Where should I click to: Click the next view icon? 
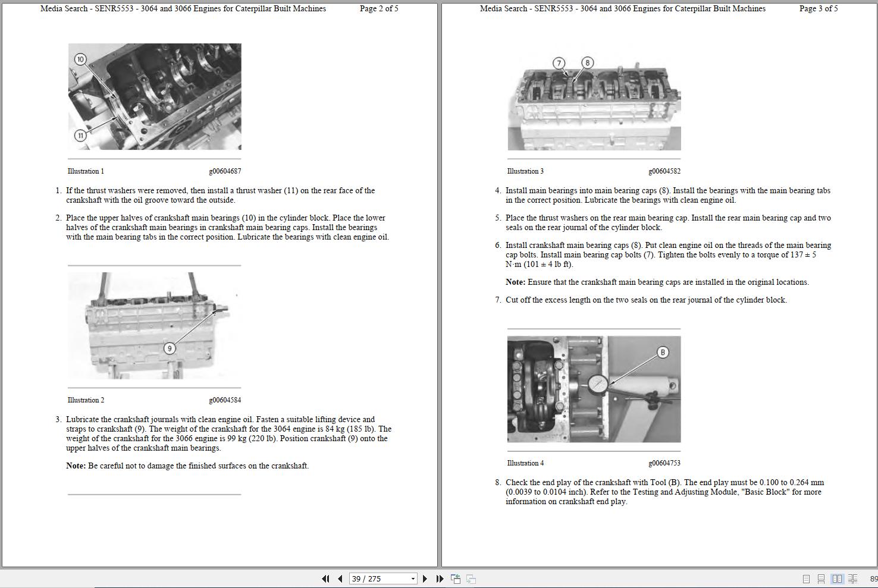[471, 578]
